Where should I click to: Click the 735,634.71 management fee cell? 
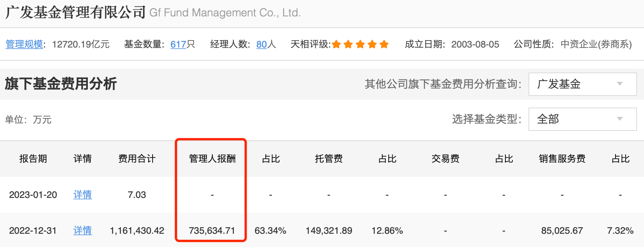212,231
